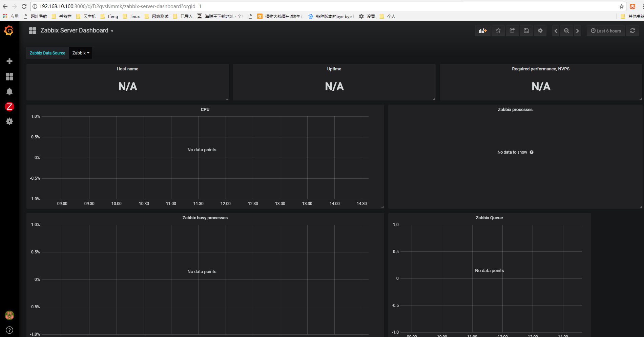Image resolution: width=644 pixels, height=337 pixels.
Task: Click the Zabbix Data Source variable label
Action: (47, 53)
